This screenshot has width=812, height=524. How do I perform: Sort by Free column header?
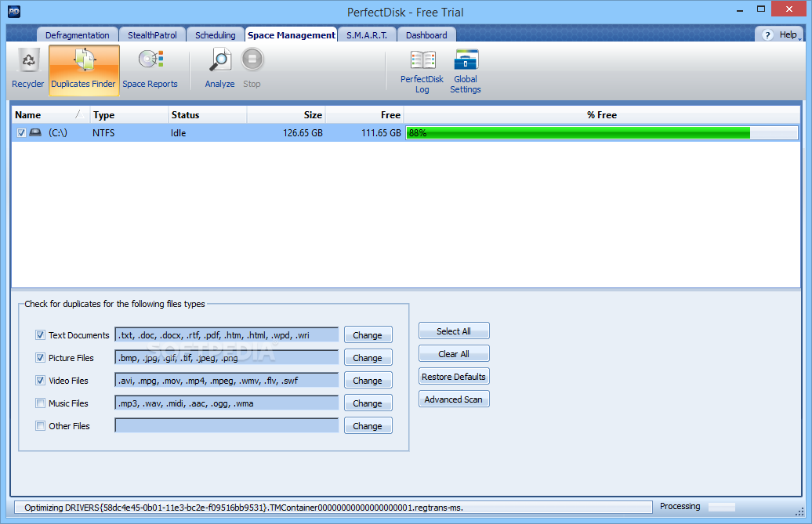tap(364, 115)
